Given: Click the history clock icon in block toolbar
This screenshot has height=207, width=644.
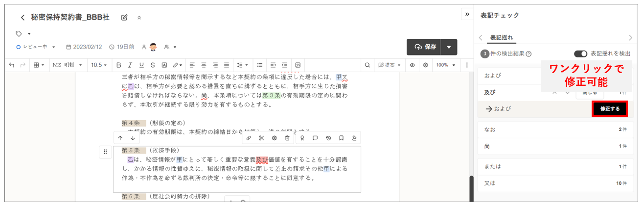Looking at the screenshot, I should tap(328, 138).
